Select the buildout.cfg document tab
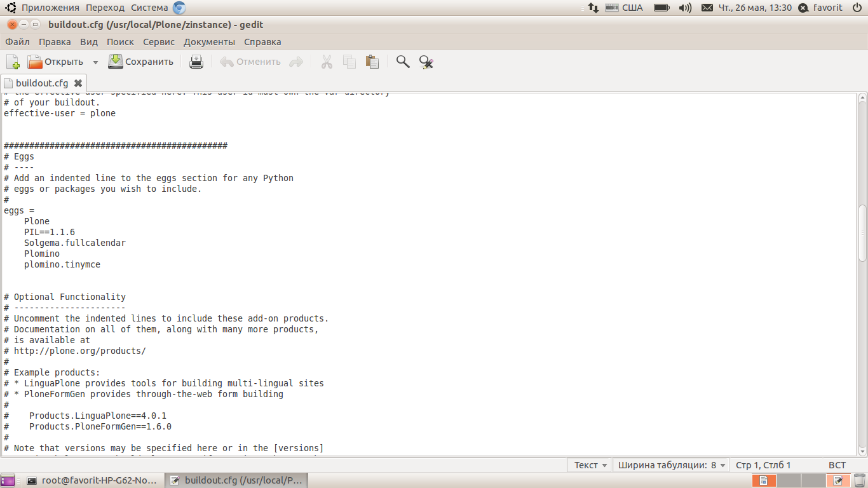This screenshot has width=868, height=488. click(x=42, y=83)
